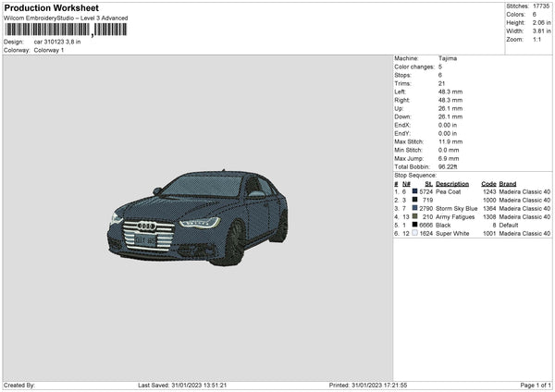555x392 pixels.
Task: Click the Colorway 1 label
Action: click(49, 50)
